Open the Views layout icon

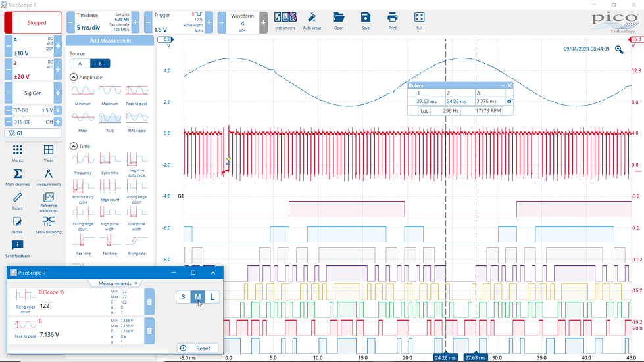49,153
